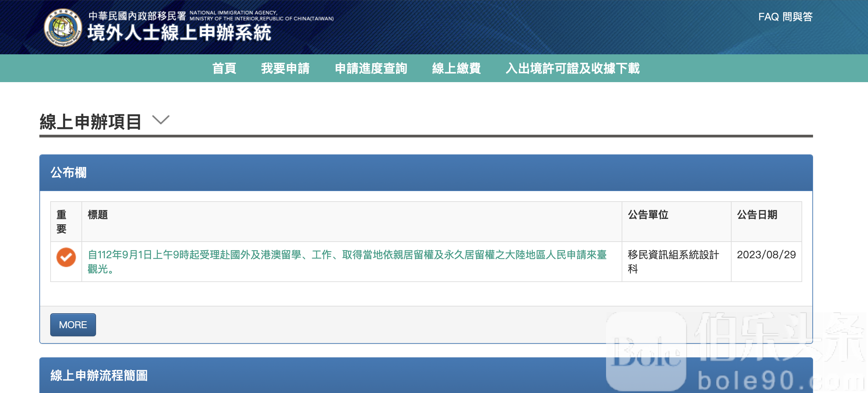Click the 公布欄 panel header
The height and width of the screenshot is (393, 868).
(69, 172)
